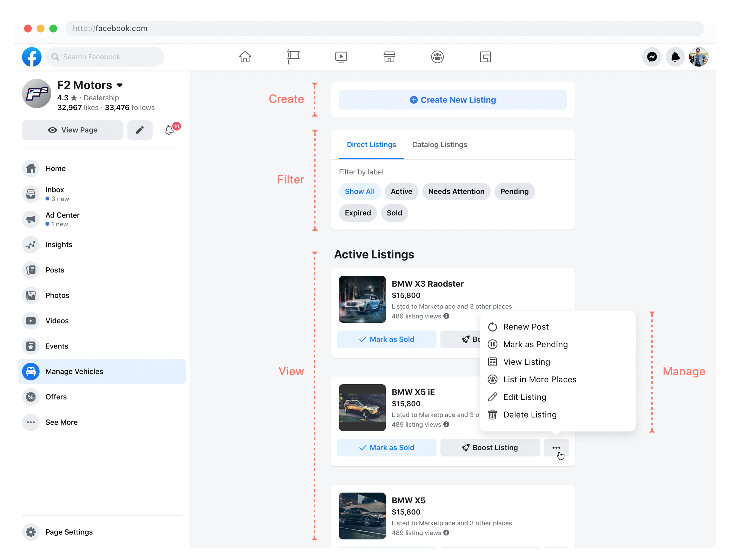The image size is (729, 560).
Task: Select the Pending filter chip
Action: (x=514, y=191)
